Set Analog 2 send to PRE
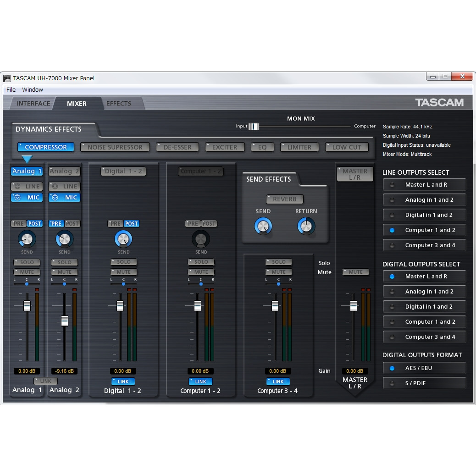This screenshot has height=476, width=476. pos(56,224)
